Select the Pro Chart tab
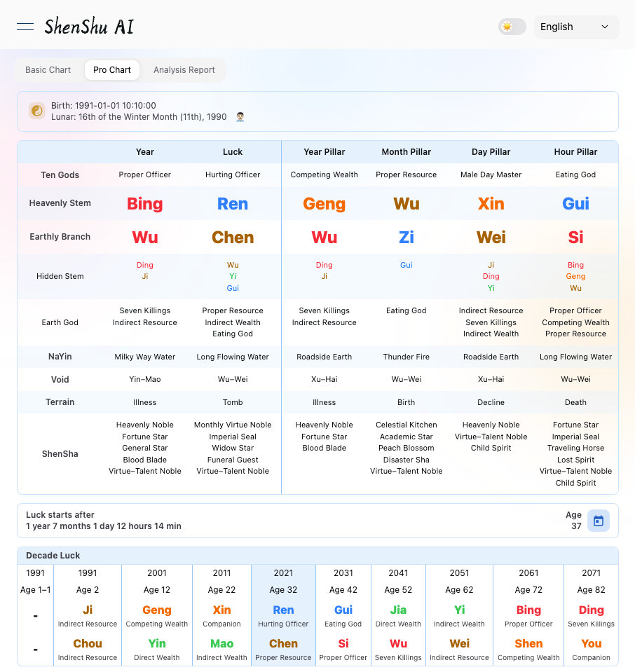The width and height of the screenshot is (635, 672). coord(112,70)
